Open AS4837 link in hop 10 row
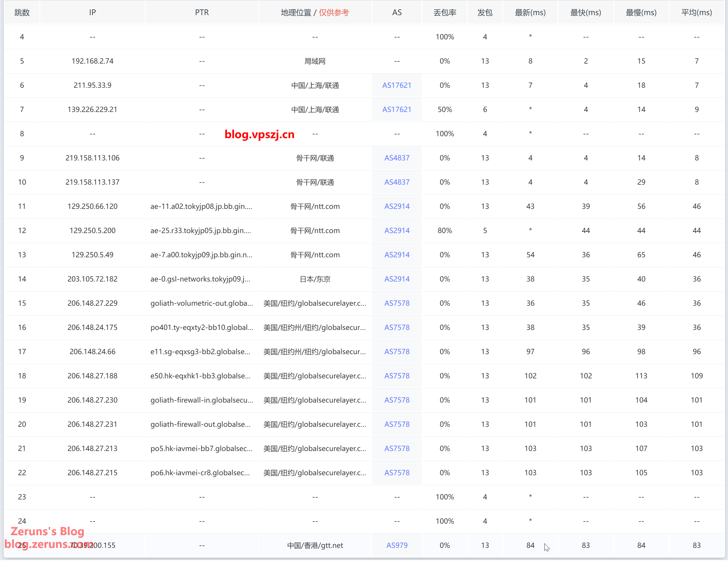728x563 pixels. click(397, 182)
